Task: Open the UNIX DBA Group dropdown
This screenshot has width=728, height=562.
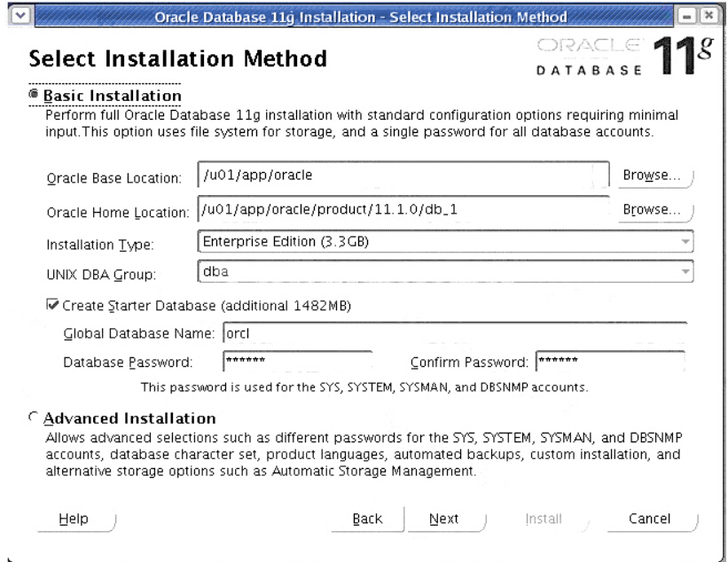Action: pyautogui.click(x=445, y=271)
